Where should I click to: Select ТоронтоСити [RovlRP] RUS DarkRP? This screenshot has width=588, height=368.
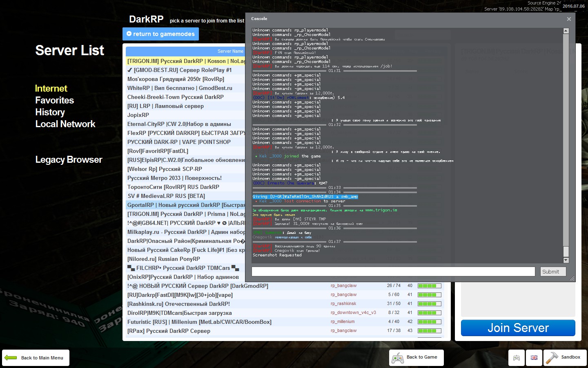coord(186,187)
